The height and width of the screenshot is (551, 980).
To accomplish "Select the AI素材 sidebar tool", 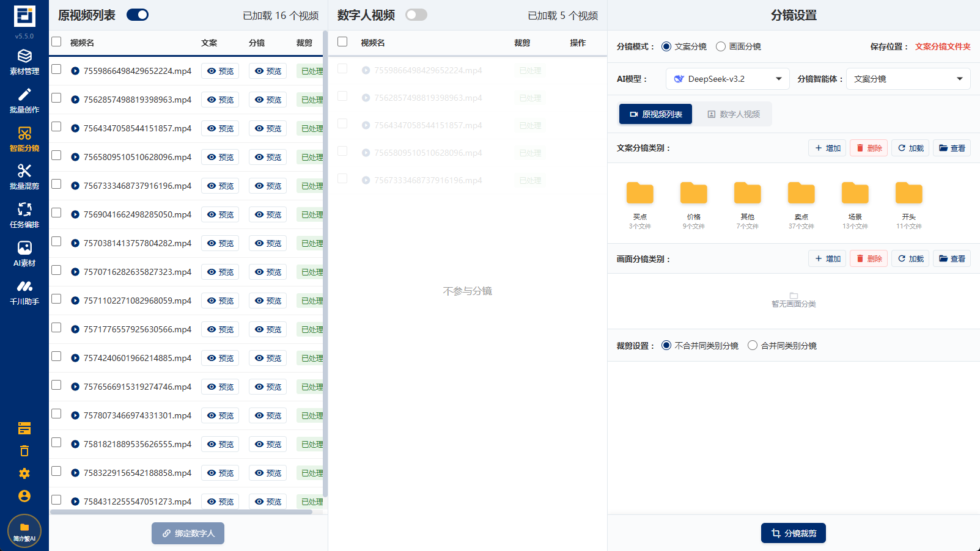I will [24, 250].
